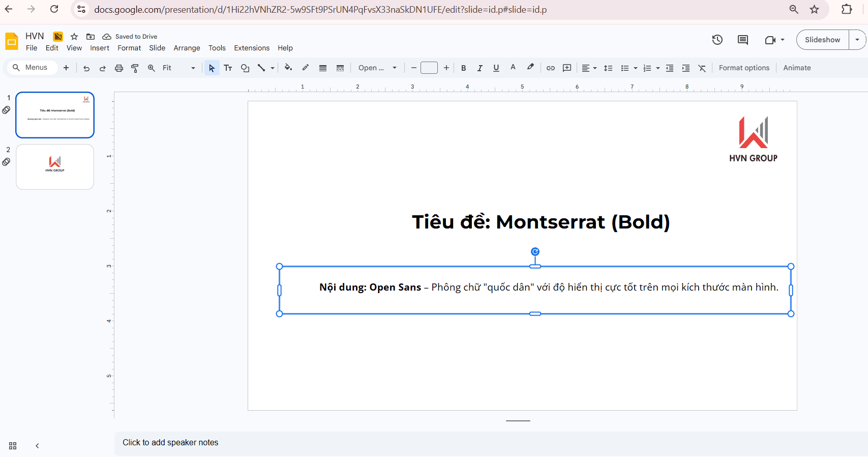Screen dimensions: 868x457
Task: Open the Border color pencil
Action: click(306, 68)
